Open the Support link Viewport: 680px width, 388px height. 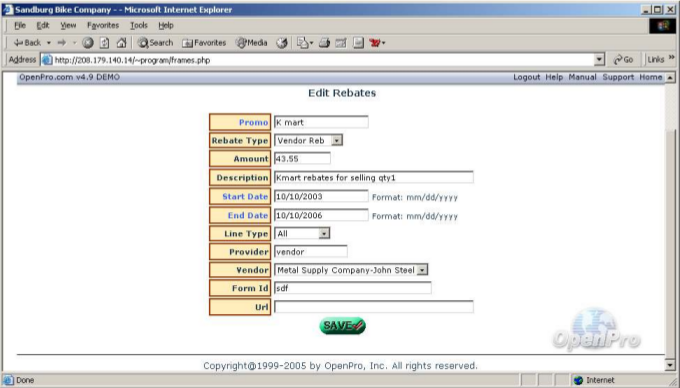pyautogui.click(x=618, y=77)
